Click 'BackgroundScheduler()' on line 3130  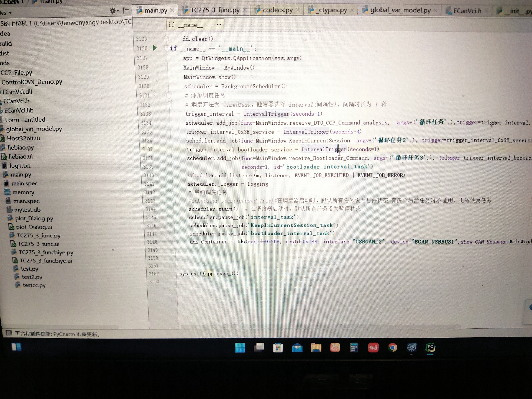(x=253, y=86)
